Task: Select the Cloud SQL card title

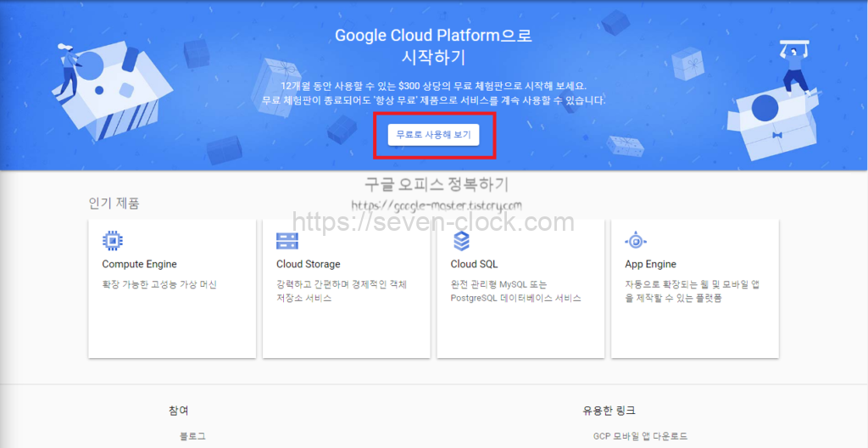Action: (474, 265)
